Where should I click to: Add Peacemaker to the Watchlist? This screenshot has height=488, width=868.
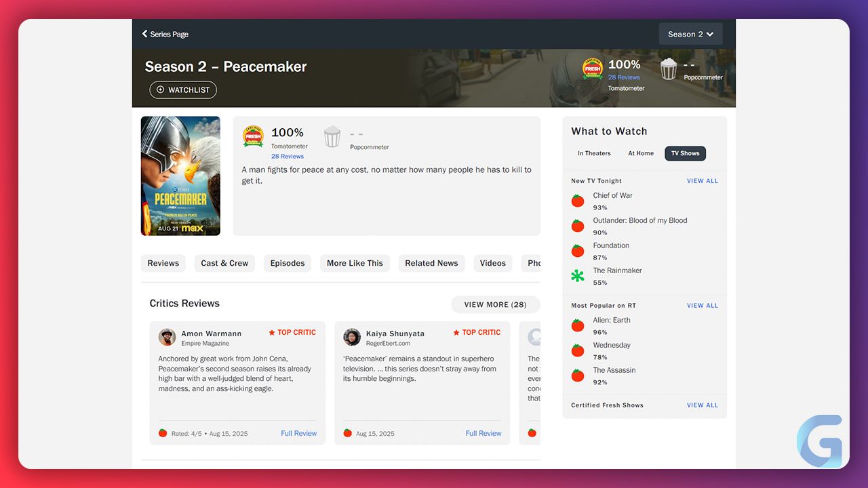(183, 89)
